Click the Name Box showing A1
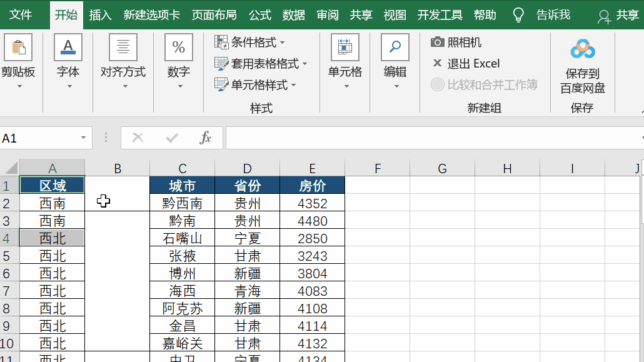 (x=39, y=138)
